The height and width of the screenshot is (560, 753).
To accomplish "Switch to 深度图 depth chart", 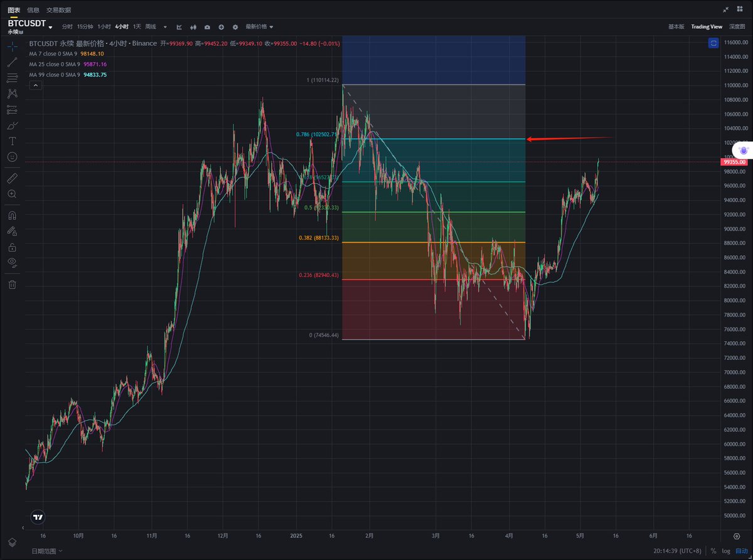I will pyautogui.click(x=737, y=27).
